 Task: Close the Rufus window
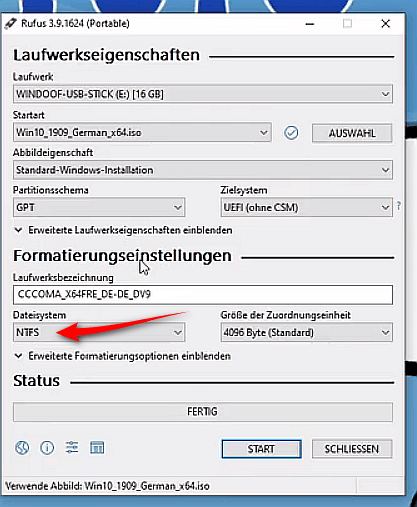point(386,24)
